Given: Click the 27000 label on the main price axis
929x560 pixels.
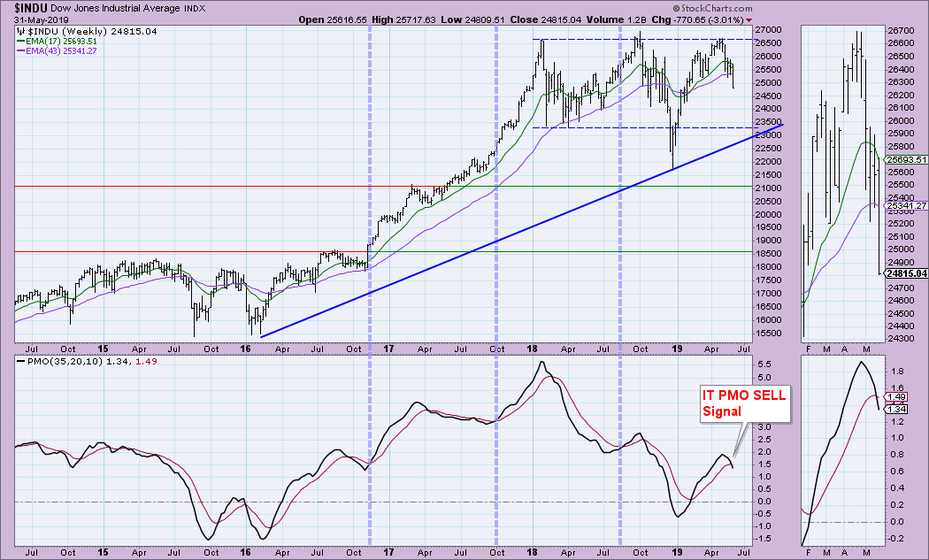Looking at the screenshot, I should (x=769, y=29).
